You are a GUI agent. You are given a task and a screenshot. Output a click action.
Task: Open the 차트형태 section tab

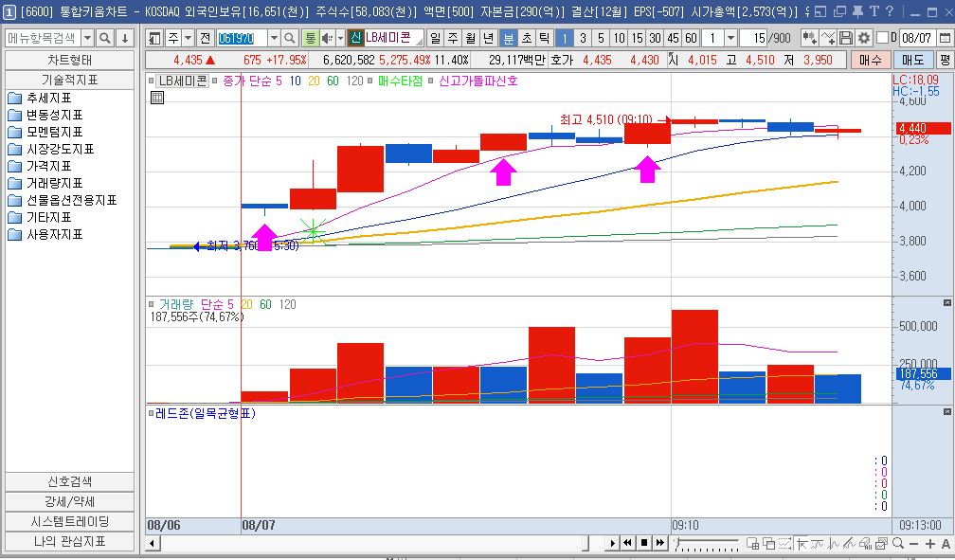pyautogui.click(x=69, y=61)
